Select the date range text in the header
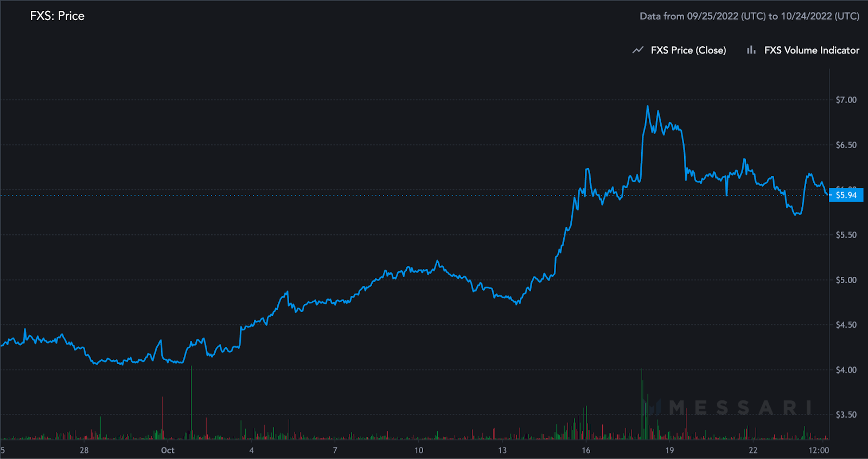The image size is (868, 459). click(749, 16)
